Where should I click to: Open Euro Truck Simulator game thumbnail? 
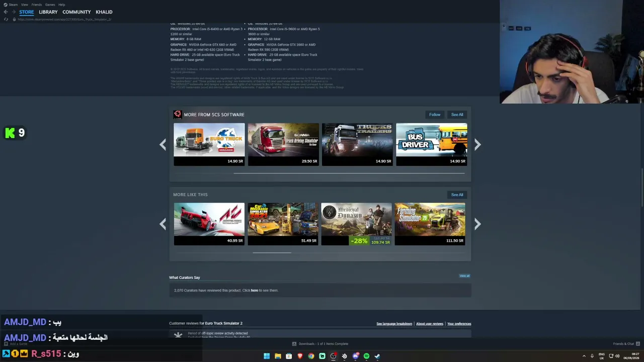[x=209, y=144]
